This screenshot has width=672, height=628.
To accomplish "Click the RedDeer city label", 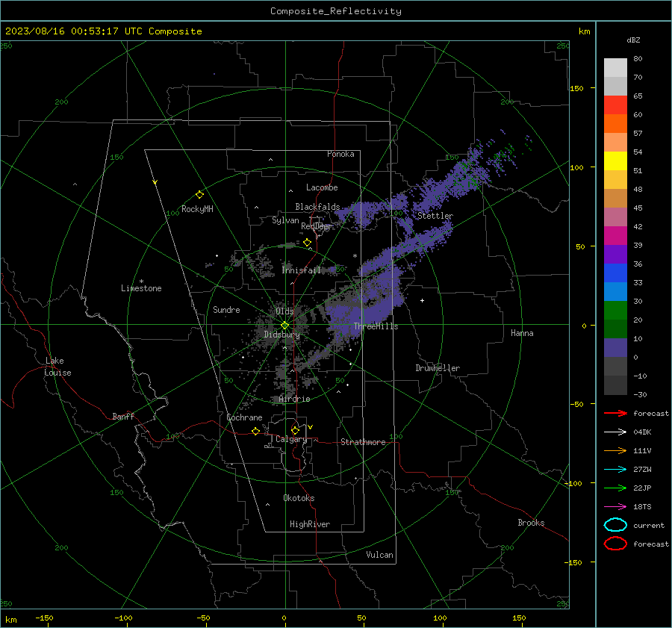I will 317,226.
